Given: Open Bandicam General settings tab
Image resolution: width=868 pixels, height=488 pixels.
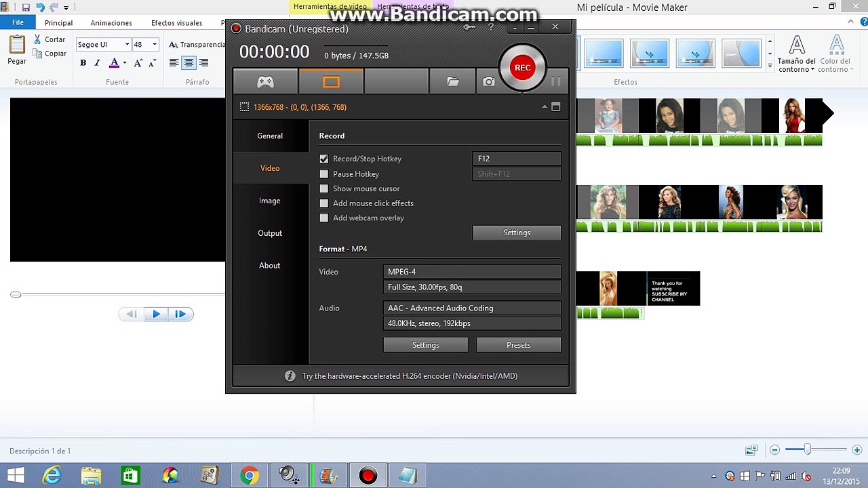Looking at the screenshot, I should coord(270,136).
